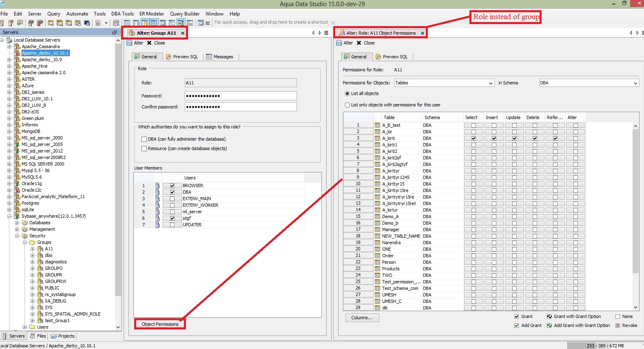This screenshot has width=644, height=349.
Task: Click the Servers tree vertical scrollbar
Action: click(118, 169)
